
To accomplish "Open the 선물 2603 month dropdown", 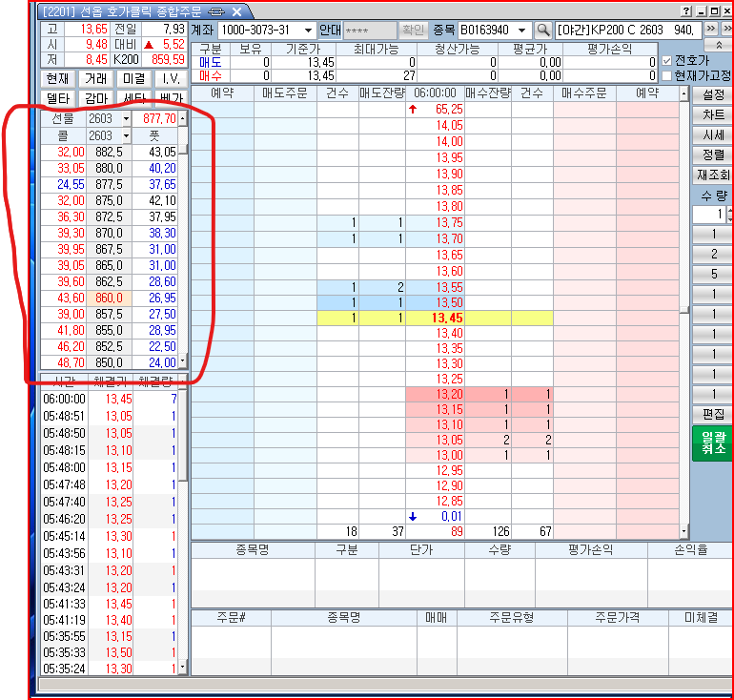I will point(125,119).
